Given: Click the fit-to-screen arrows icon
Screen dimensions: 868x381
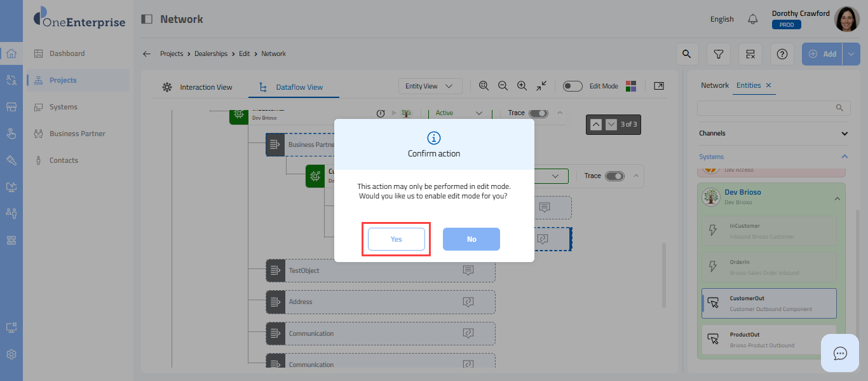Looking at the screenshot, I should tap(541, 86).
